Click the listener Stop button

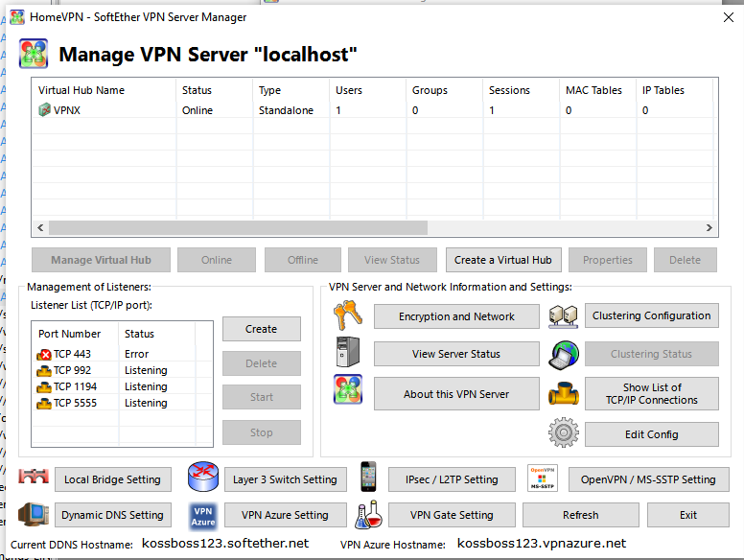(262, 432)
